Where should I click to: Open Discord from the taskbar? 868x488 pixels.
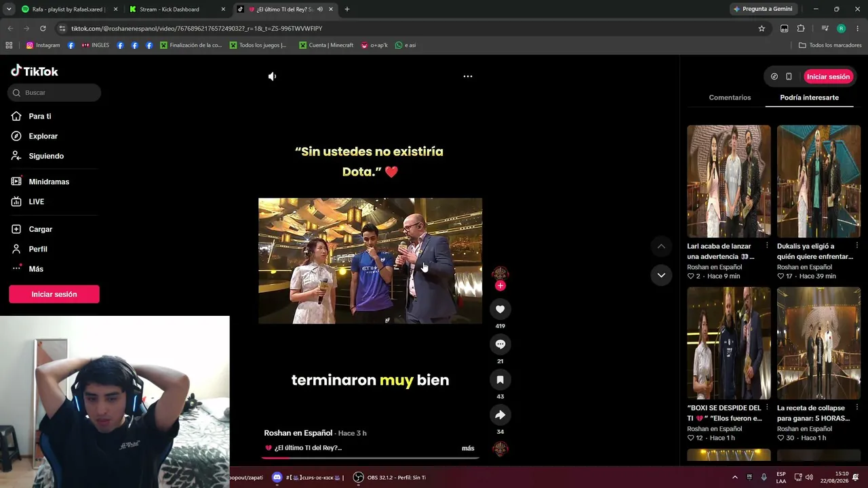277,477
